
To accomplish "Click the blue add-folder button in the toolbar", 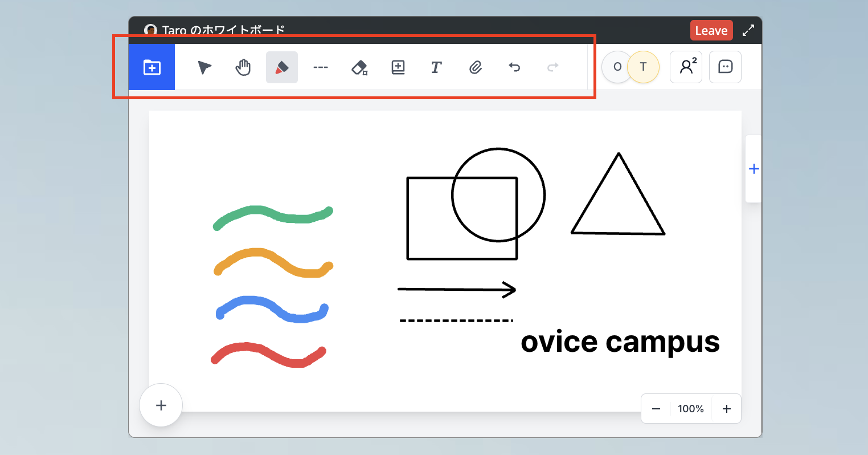I will click(x=152, y=67).
